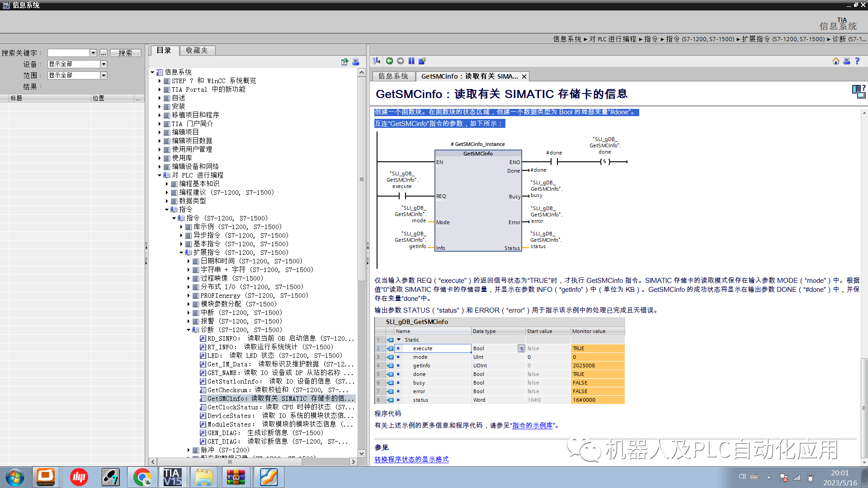Collapse 扩展指令 (S7-1200, S7-1500) node
The width and height of the screenshot is (868, 488).
[x=181, y=253]
